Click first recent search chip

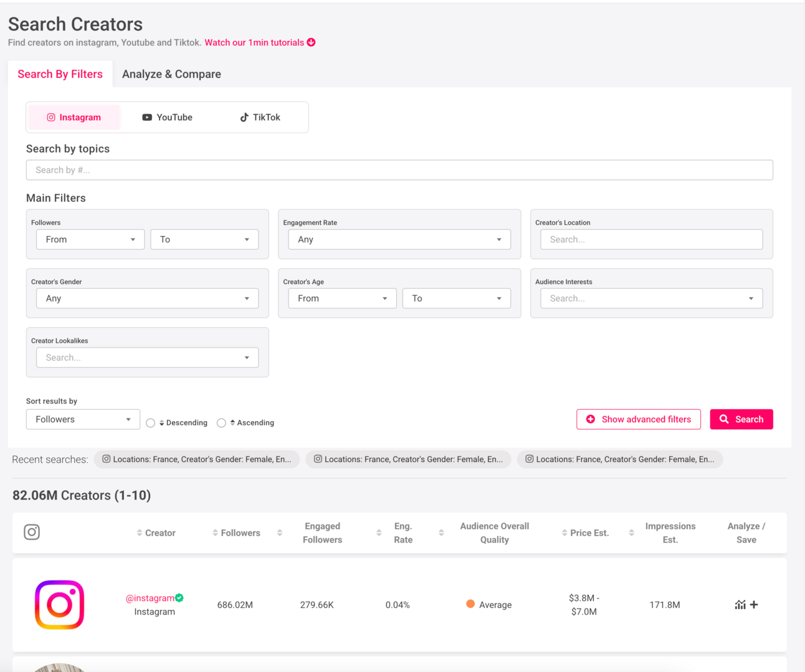point(197,459)
